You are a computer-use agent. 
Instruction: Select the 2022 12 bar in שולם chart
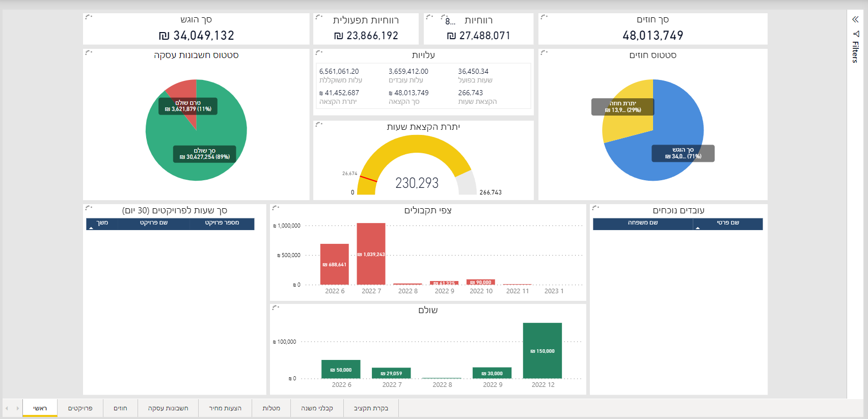pyautogui.click(x=542, y=350)
